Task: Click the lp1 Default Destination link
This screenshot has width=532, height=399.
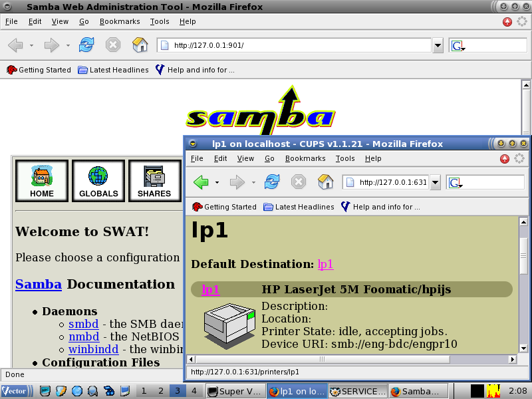Action: tap(325, 264)
